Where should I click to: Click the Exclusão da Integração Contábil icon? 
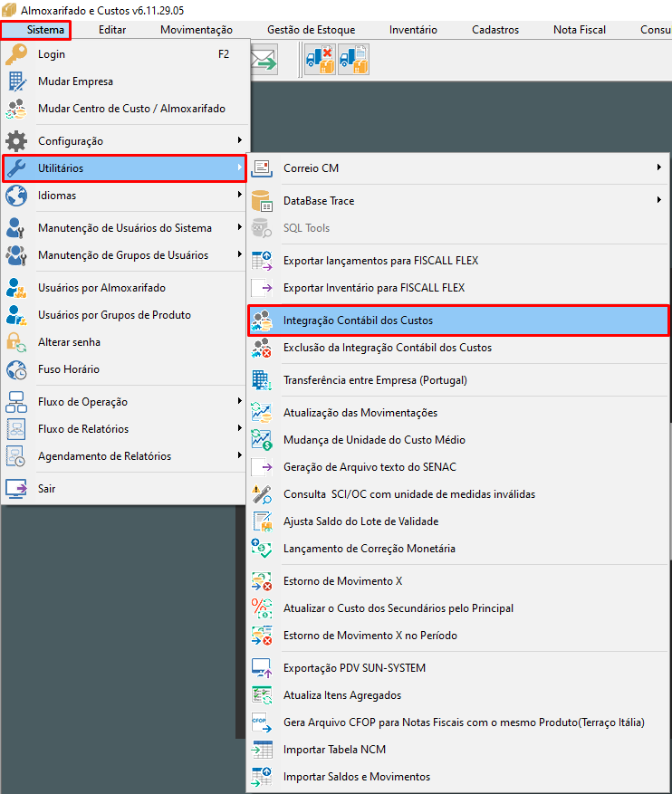pyautogui.click(x=262, y=348)
